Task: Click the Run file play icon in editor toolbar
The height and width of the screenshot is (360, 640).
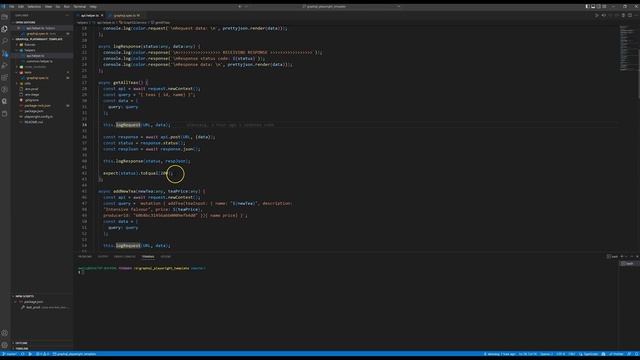Action: pos(597,16)
